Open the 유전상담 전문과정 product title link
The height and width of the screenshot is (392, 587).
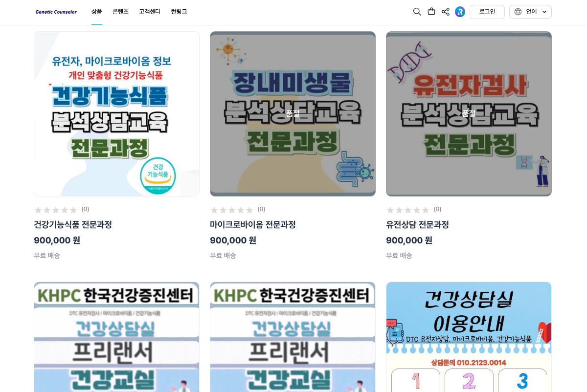click(x=417, y=225)
